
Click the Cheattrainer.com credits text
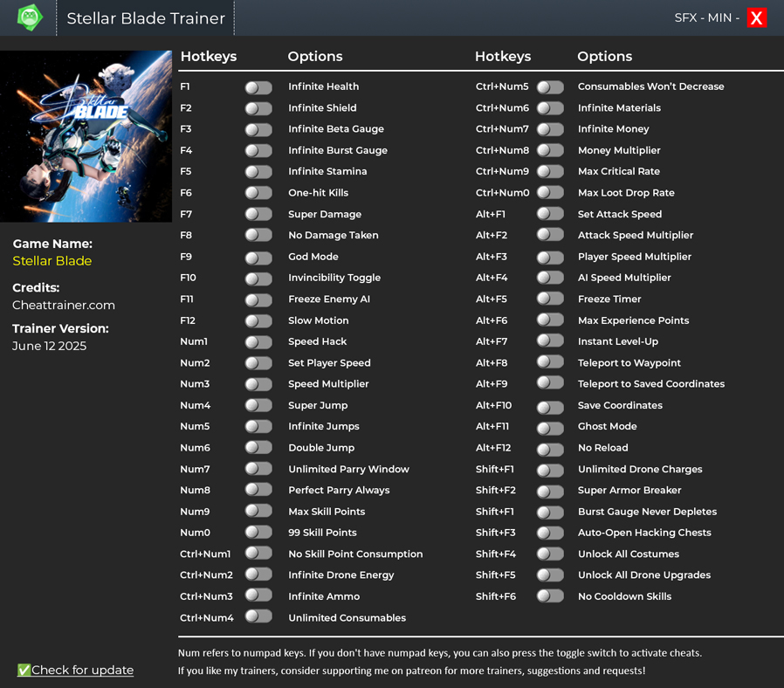click(64, 305)
